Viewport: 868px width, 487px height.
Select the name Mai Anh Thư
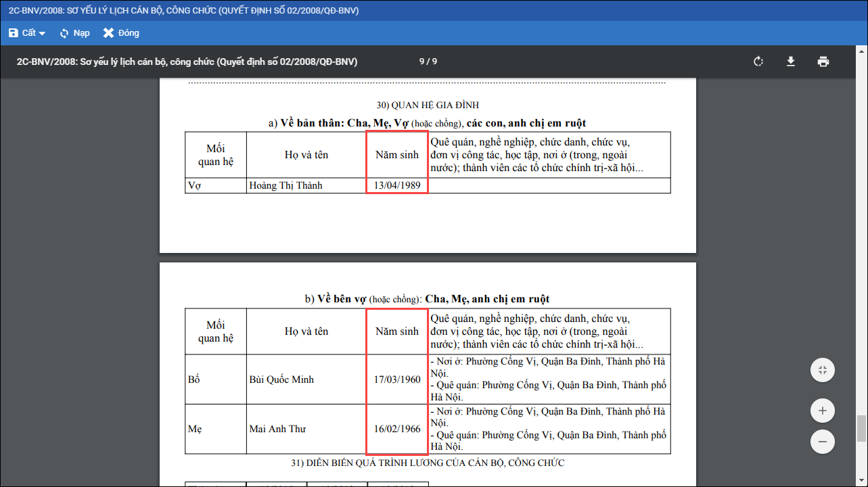click(277, 429)
